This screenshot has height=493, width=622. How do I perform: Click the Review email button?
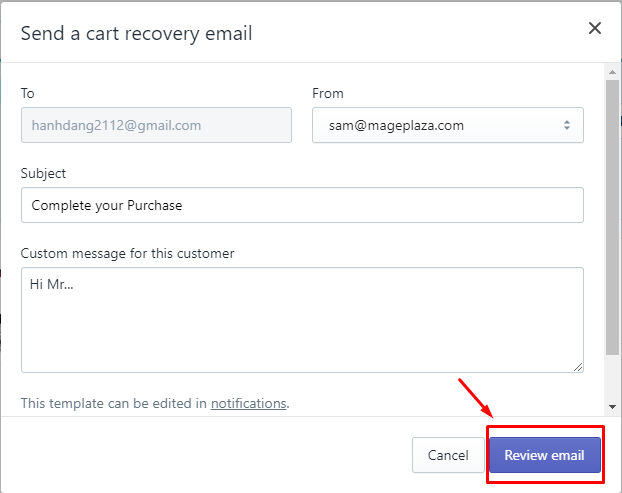tap(544, 455)
